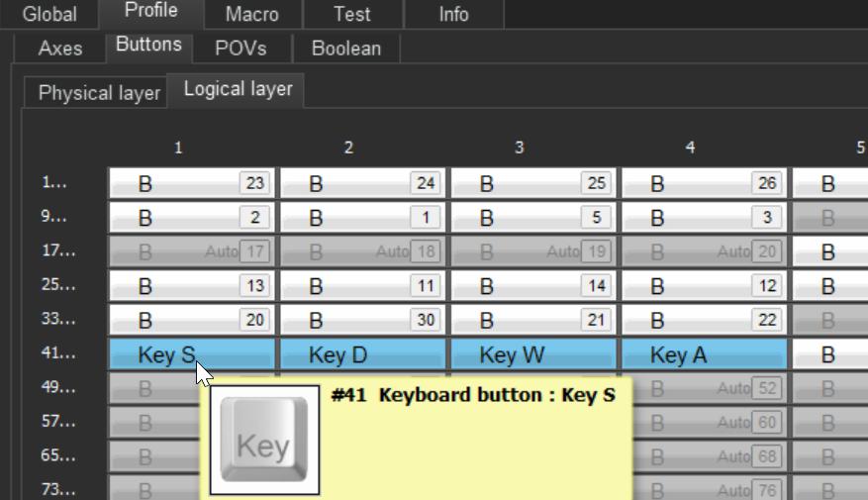Click the Key A mapped button

pos(704,354)
